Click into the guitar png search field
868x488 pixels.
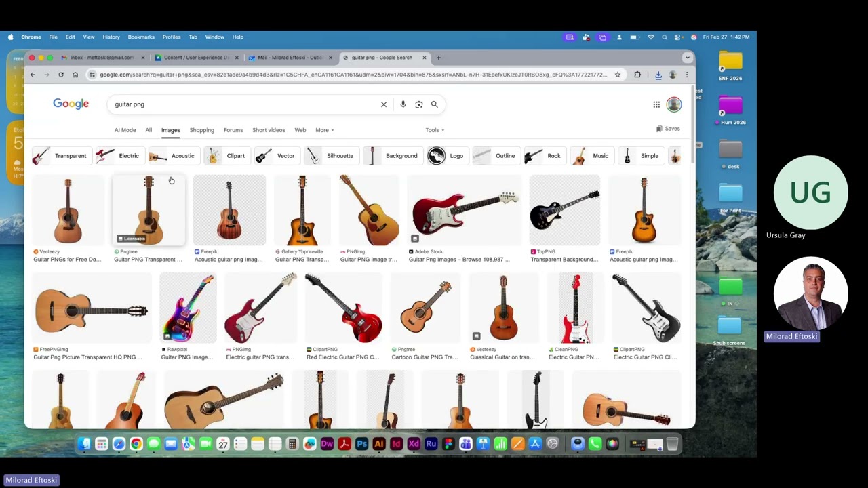pyautogui.click(x=244, y=104)
